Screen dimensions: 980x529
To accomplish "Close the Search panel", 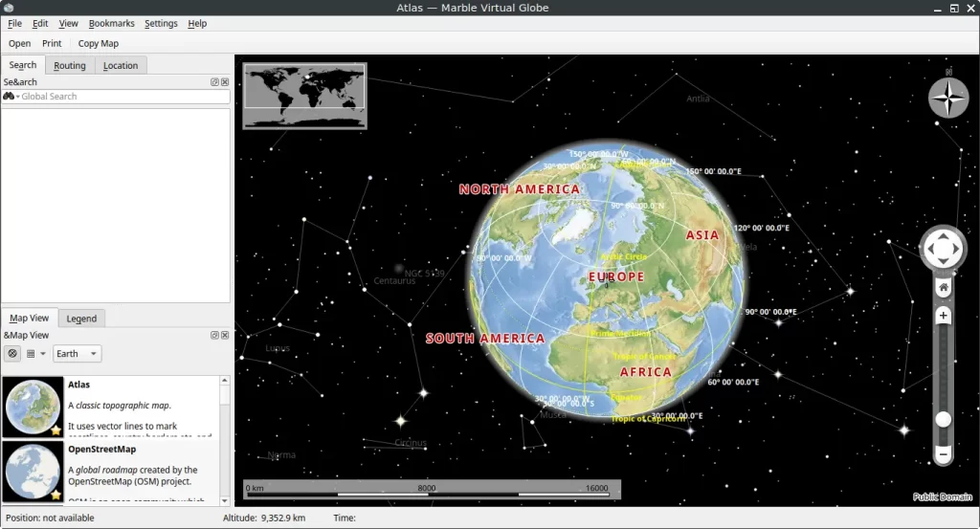I will tap(225, 82).
